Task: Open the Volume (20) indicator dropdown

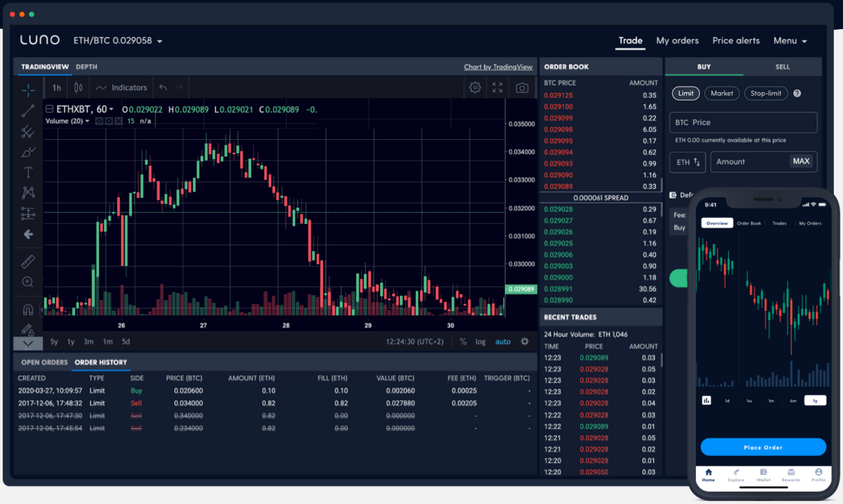Action: click(x=67, y=121)
